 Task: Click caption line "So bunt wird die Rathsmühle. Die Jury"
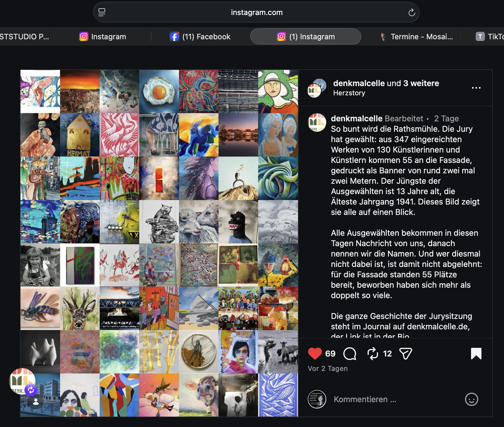pos(402,129)
